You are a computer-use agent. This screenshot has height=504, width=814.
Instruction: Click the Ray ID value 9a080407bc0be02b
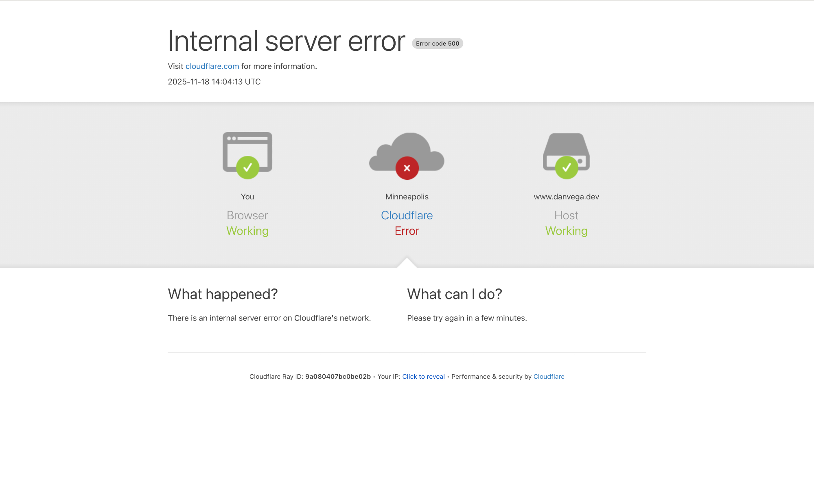338,377
